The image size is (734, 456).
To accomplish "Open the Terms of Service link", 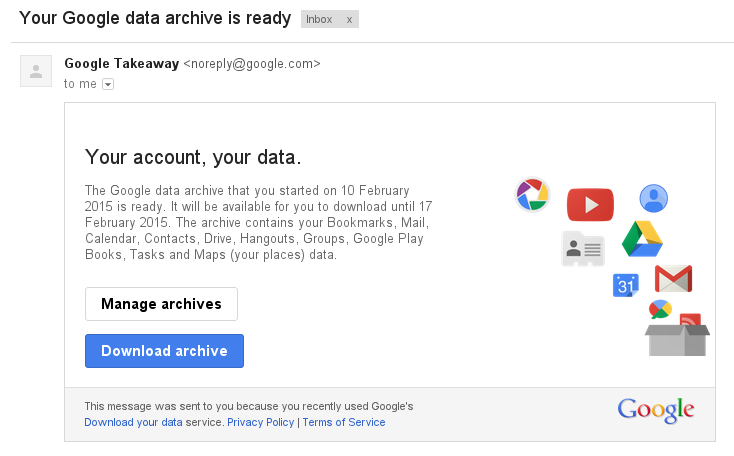I will [343, 422].
